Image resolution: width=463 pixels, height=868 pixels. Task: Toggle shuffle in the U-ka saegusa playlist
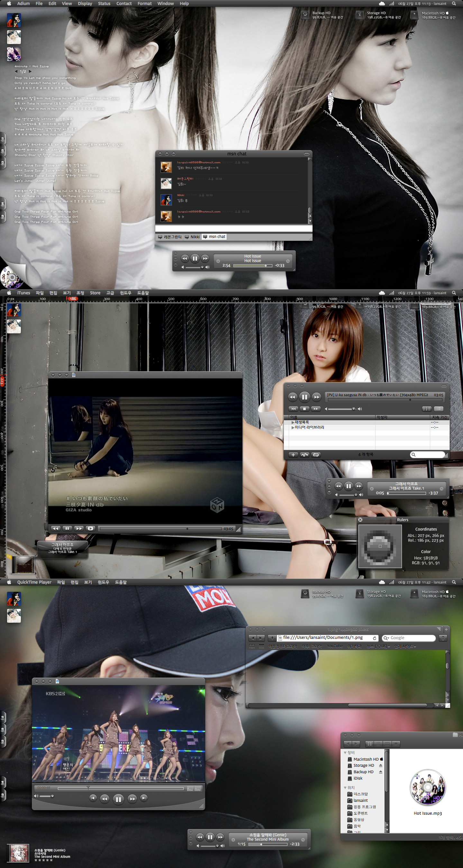coord(304,455)
